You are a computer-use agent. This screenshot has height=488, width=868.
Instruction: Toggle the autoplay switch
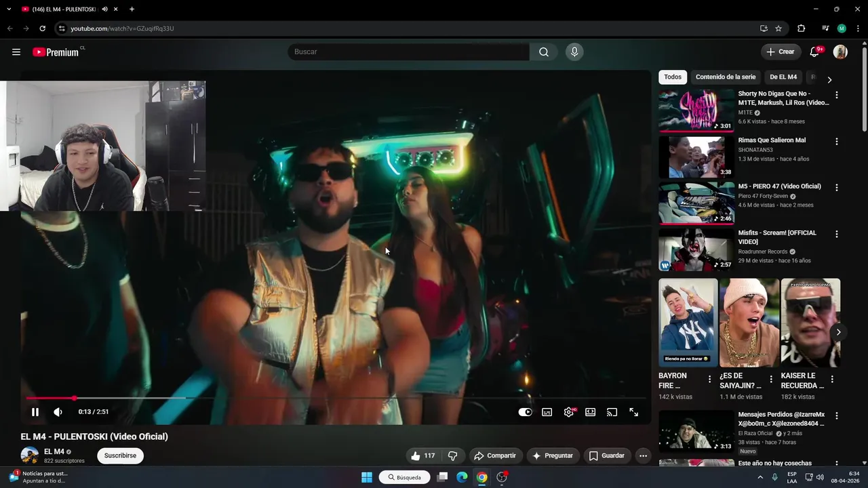(x=526, y=412)
